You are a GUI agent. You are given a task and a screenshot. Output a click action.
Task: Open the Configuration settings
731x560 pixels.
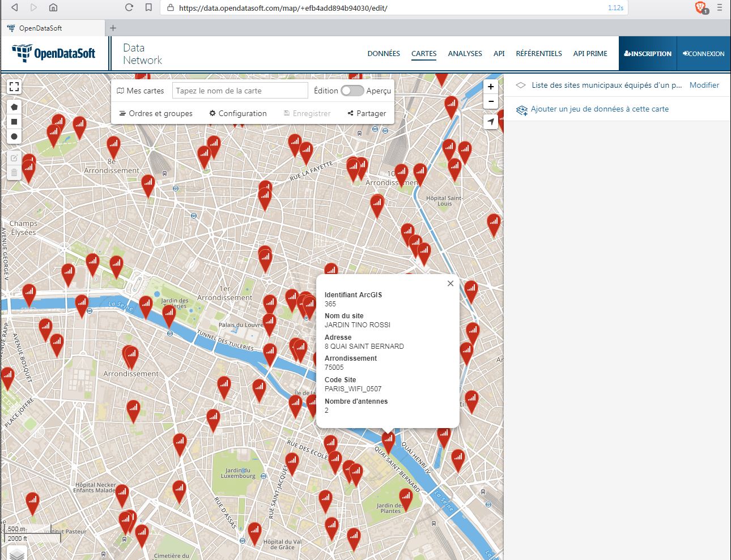click(237, 113)
